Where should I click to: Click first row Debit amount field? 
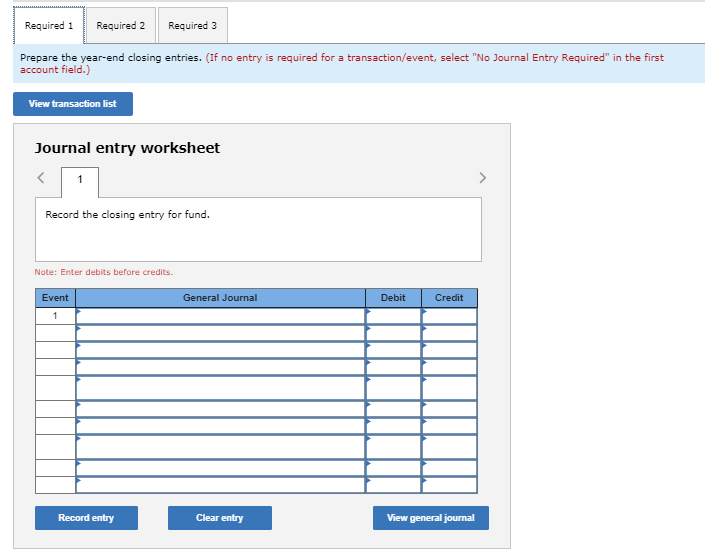coord(393,316)
